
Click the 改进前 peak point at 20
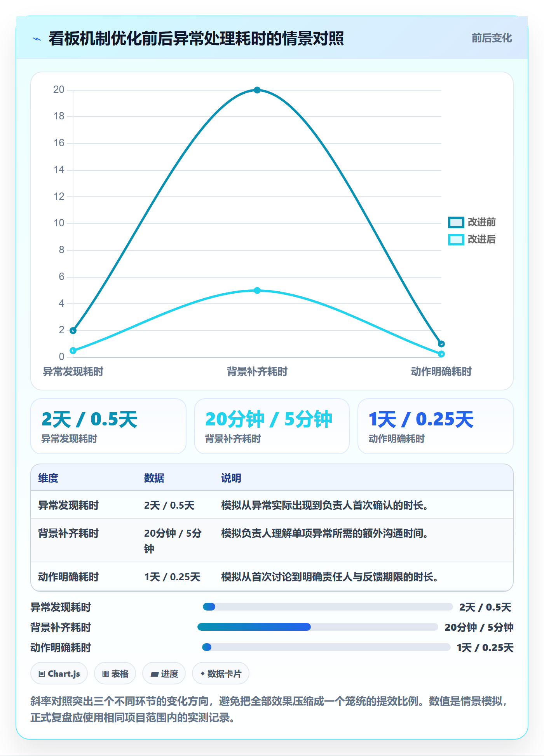coord(257,90)
